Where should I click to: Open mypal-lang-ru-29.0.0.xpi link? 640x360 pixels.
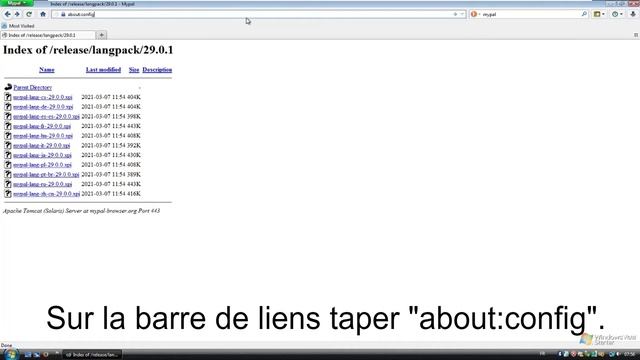[x=42, y=184]
